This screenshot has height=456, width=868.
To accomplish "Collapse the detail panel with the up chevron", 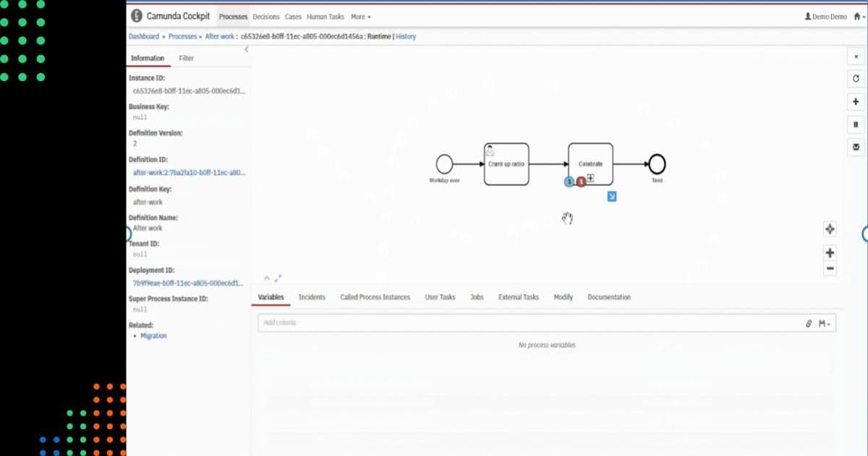I will [x=267, y=277].
